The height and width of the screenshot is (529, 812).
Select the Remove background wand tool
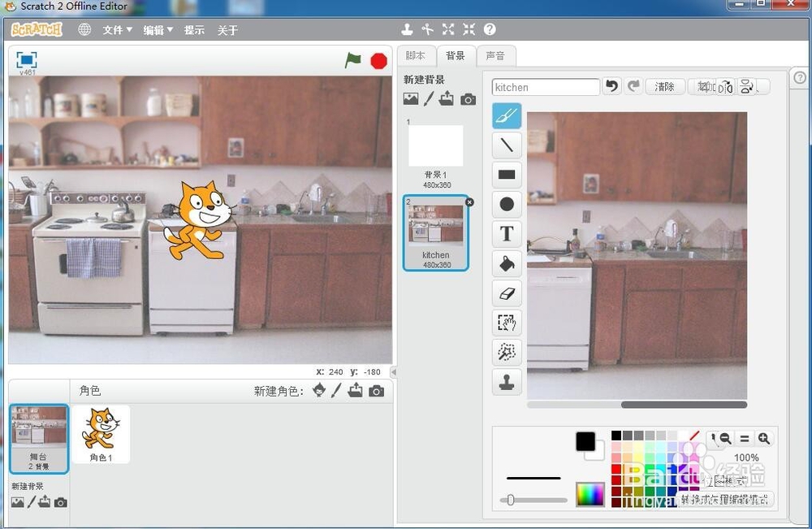[x=507, y=353]
